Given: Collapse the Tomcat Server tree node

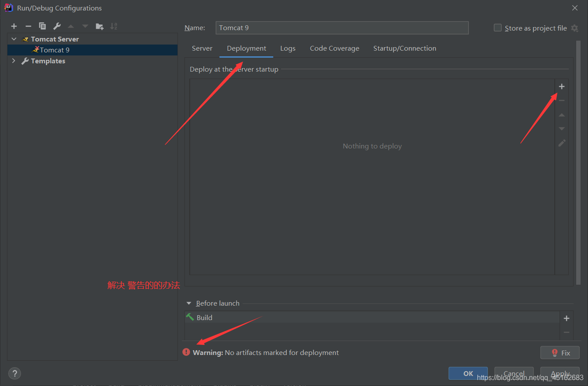Looking at the screenshot, I should [14, 39].
